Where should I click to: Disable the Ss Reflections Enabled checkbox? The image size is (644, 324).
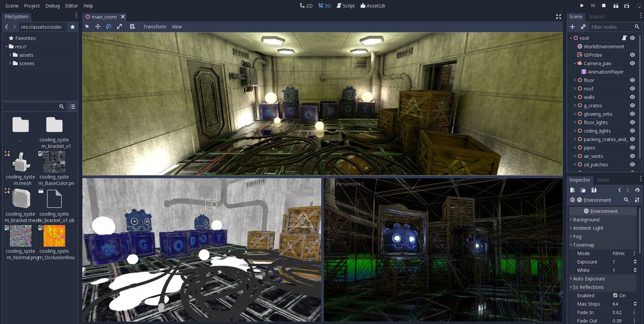click(x=615, y=295)
